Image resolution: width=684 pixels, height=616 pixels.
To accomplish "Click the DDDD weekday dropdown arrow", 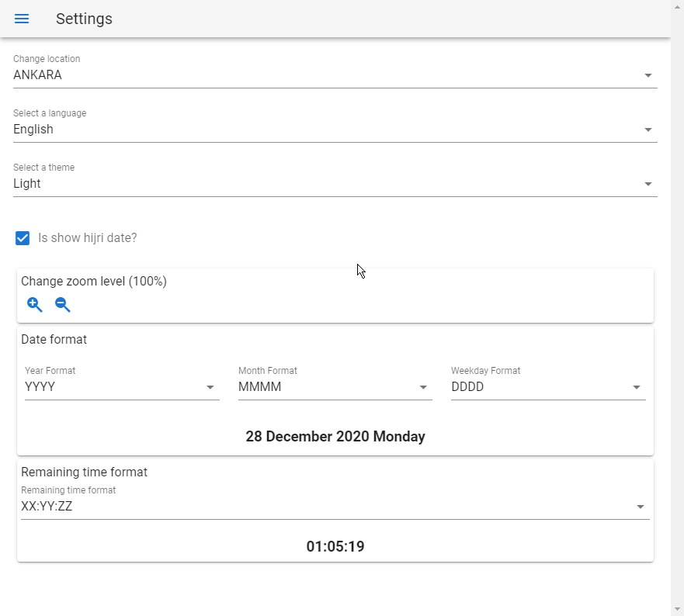I will [637, 388].
